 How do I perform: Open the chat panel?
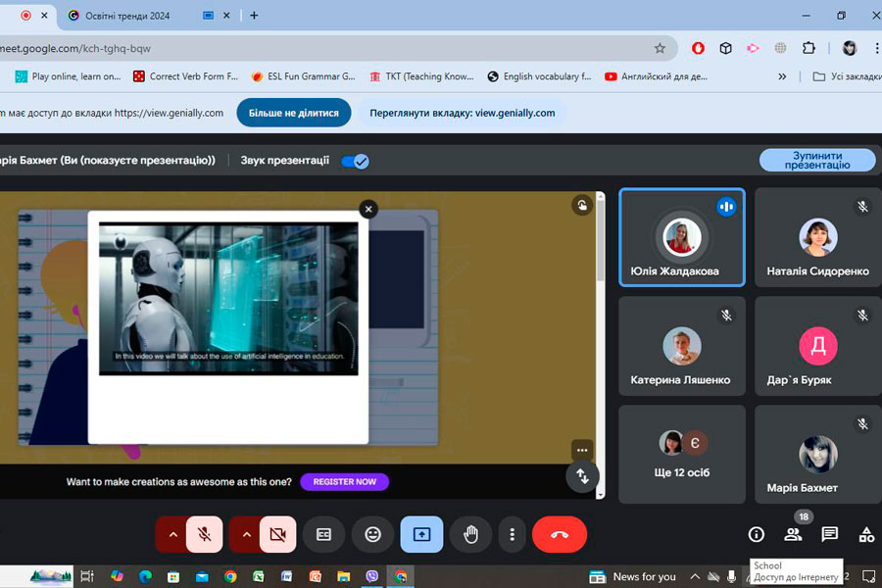(x=829, y=534)
